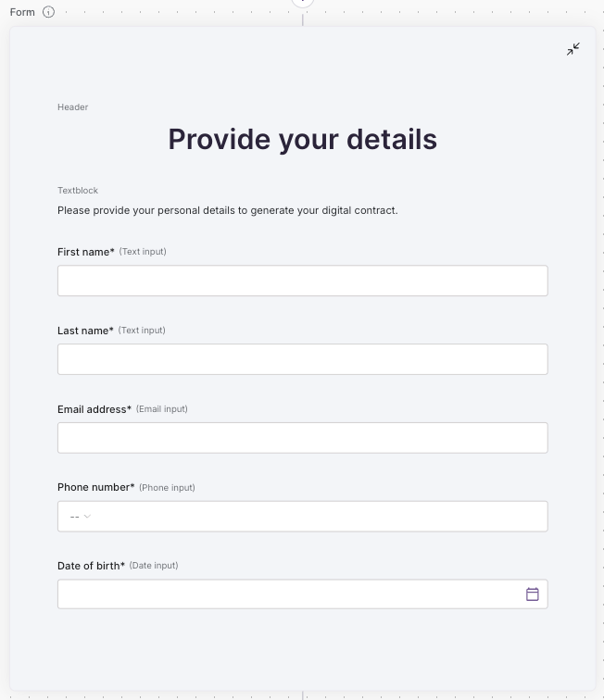Click the connector node above the form
The height and width of the screenshot is (700, 604).
[303, 2]
